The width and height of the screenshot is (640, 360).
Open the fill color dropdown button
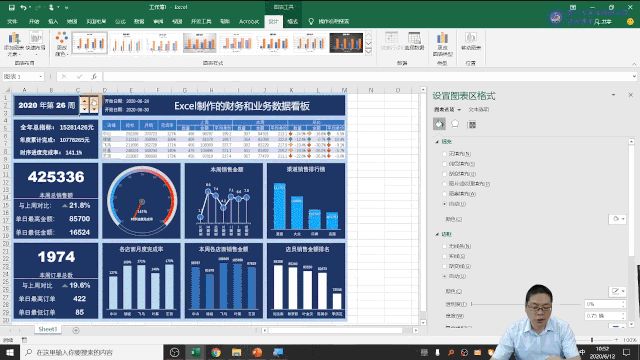pyautogui.click(x=617, y=219)
